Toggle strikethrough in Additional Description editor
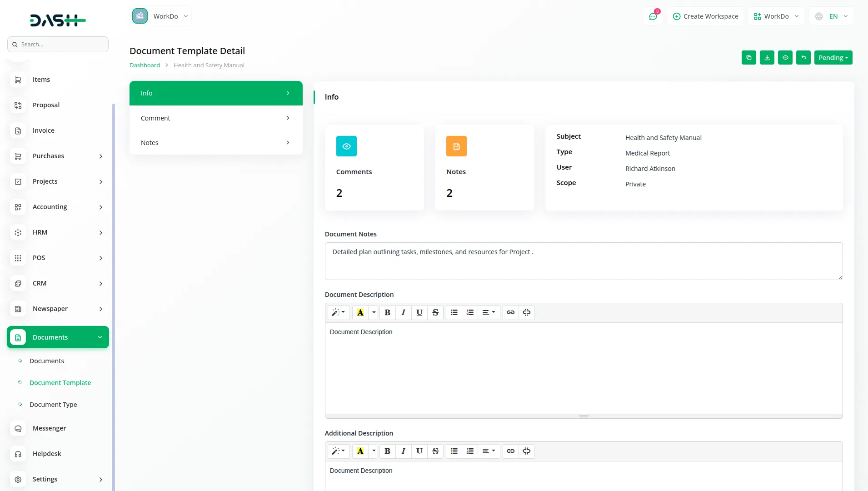The width and height of the screenshot is (868, 491). coord(435,451)
